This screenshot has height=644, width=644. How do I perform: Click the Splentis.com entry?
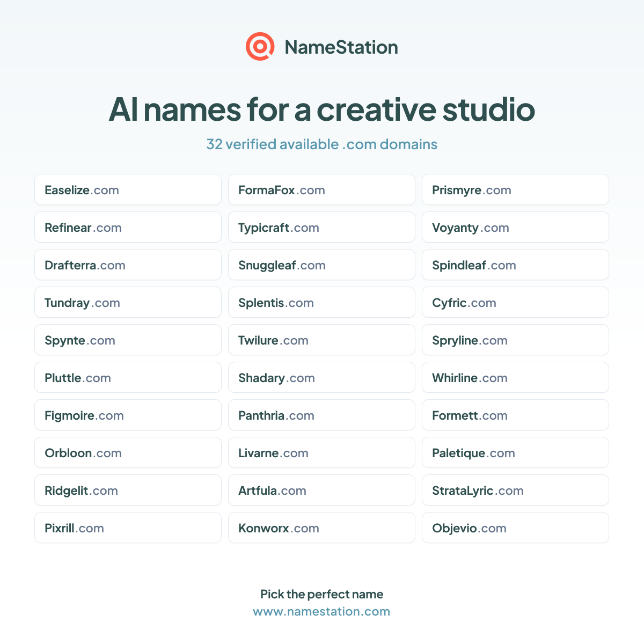pos(321,302)
